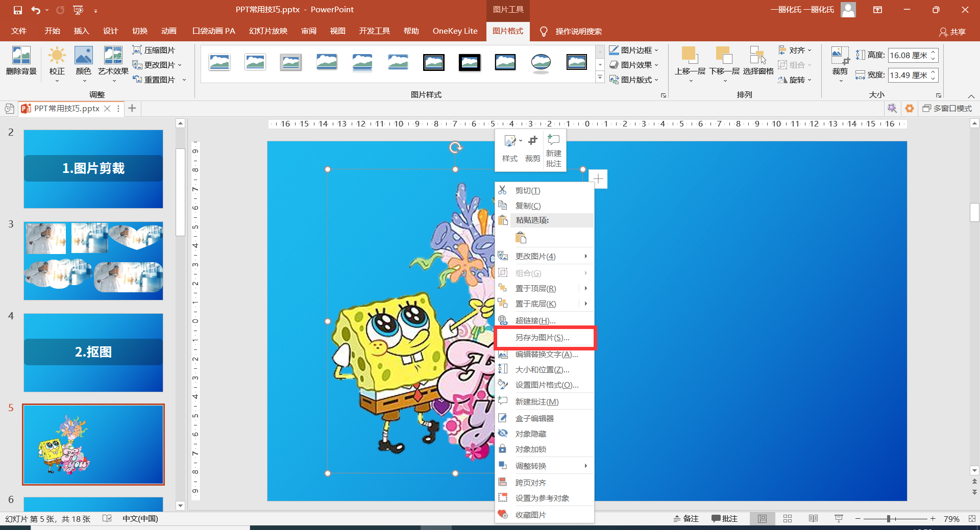Click the 操作说明搜索 search box

point(578,31)
